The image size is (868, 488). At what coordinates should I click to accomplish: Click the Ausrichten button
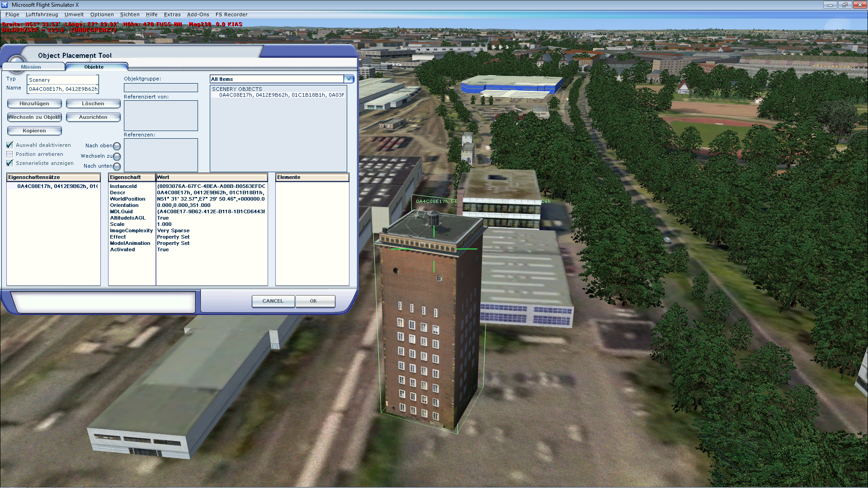click(93, 117)
